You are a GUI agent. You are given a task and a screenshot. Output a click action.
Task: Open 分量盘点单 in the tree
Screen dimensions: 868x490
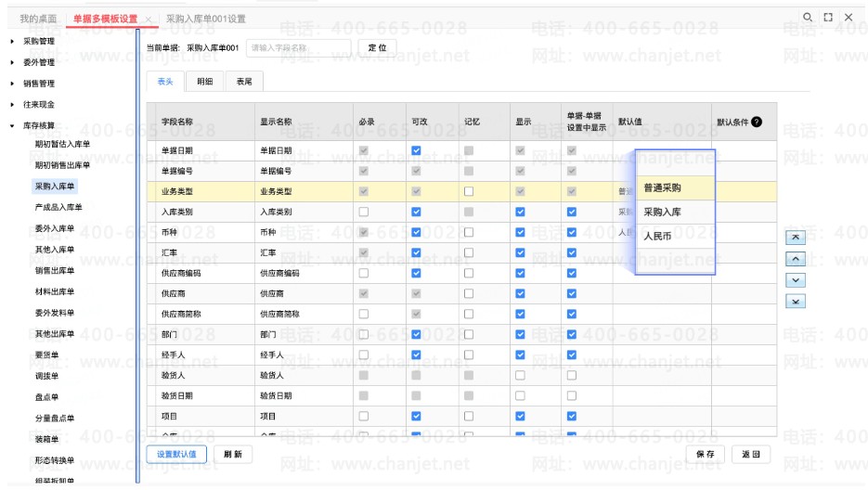tap(55, 418)
